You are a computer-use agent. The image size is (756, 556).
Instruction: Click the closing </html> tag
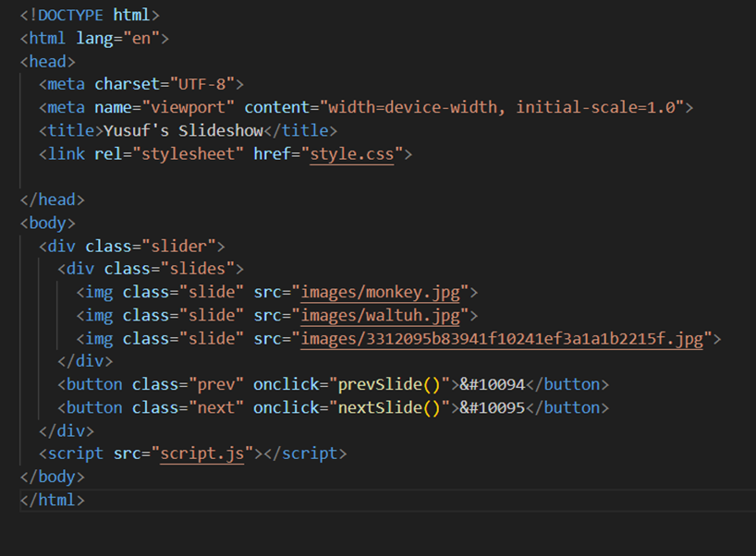53,500
